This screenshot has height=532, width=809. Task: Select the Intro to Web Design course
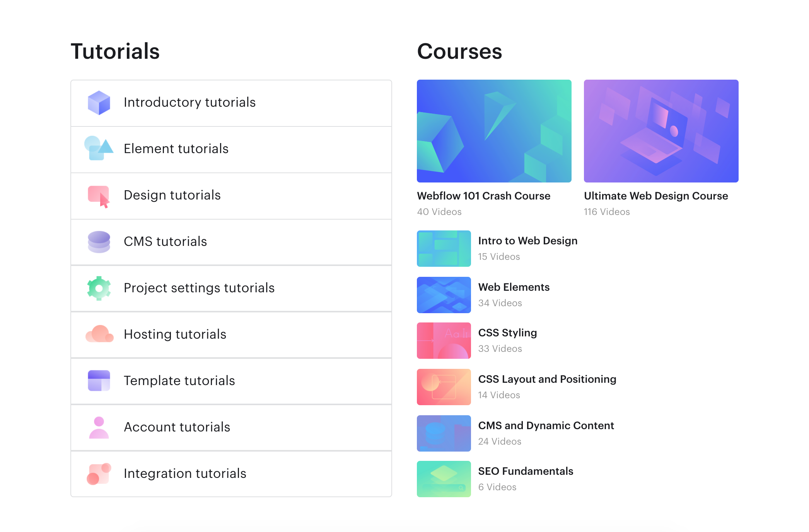[527, 240]
